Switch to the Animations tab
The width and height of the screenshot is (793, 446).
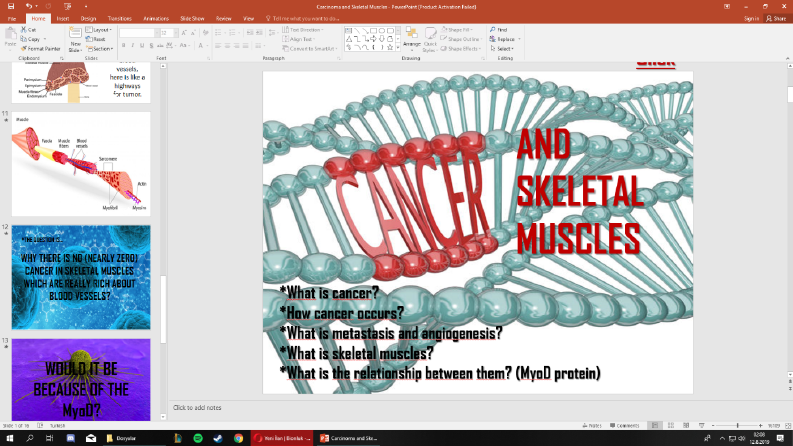click(156, 18)
